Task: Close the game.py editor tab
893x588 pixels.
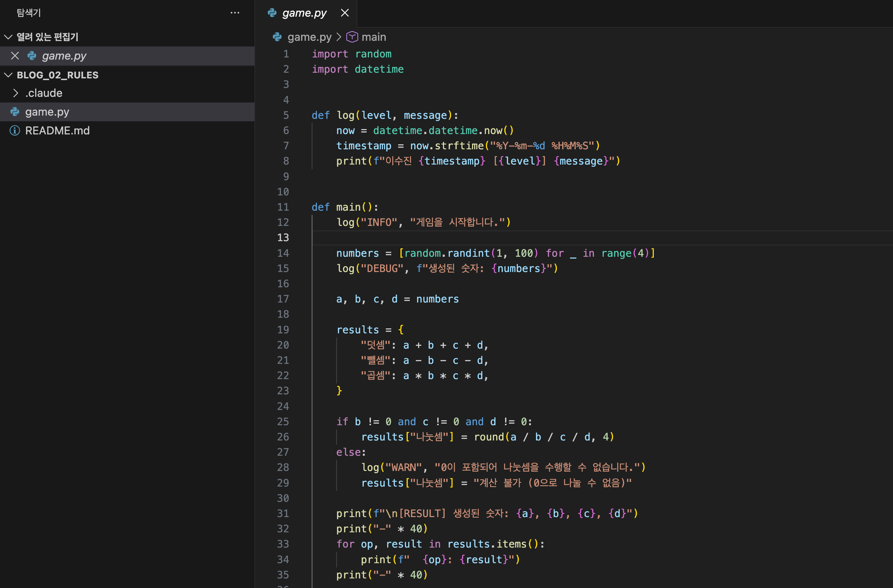Action: coord(344,13)
